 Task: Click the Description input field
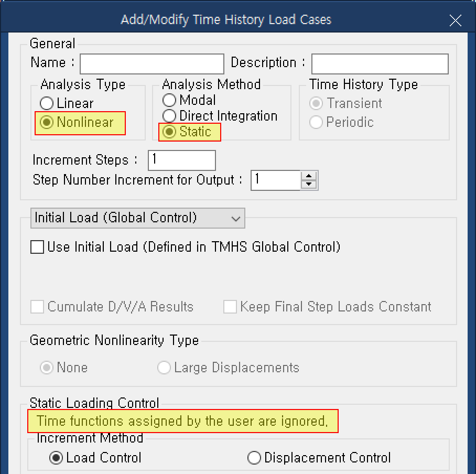pyautogui.click(x=380, y=63)
